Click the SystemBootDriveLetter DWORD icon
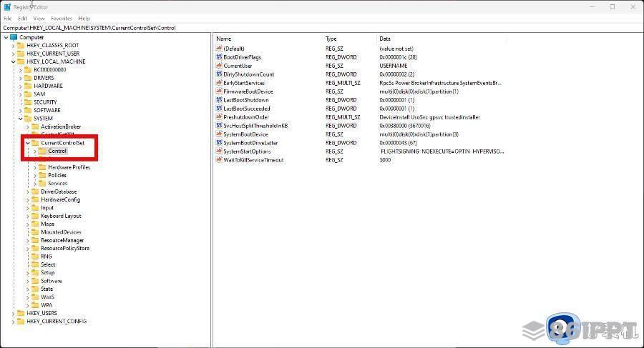Viewport: 644px width, 348px height. point(219,143)
